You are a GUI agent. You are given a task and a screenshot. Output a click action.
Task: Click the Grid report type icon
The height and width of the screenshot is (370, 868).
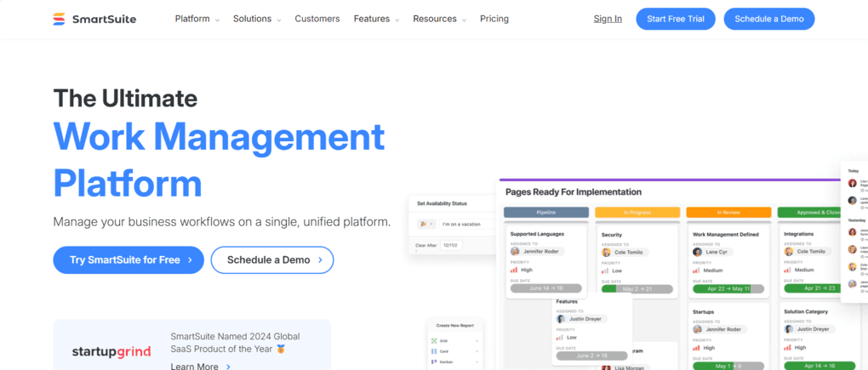click(433, 340)
